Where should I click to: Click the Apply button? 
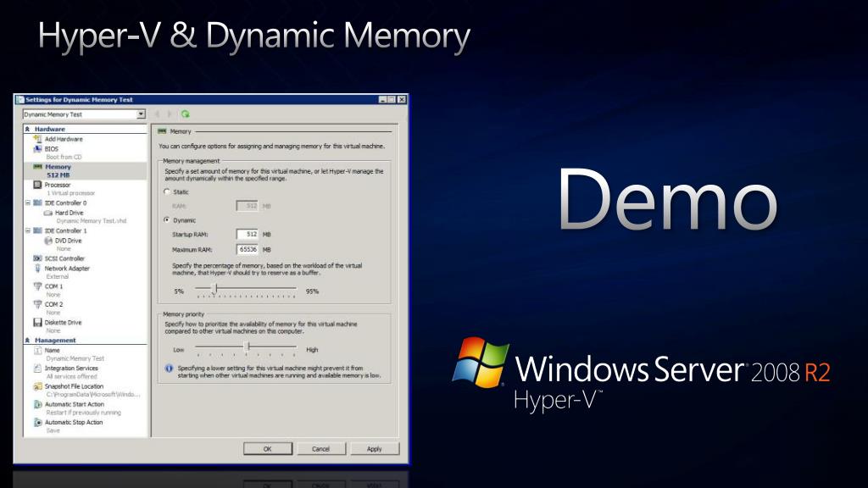[374, 449]
